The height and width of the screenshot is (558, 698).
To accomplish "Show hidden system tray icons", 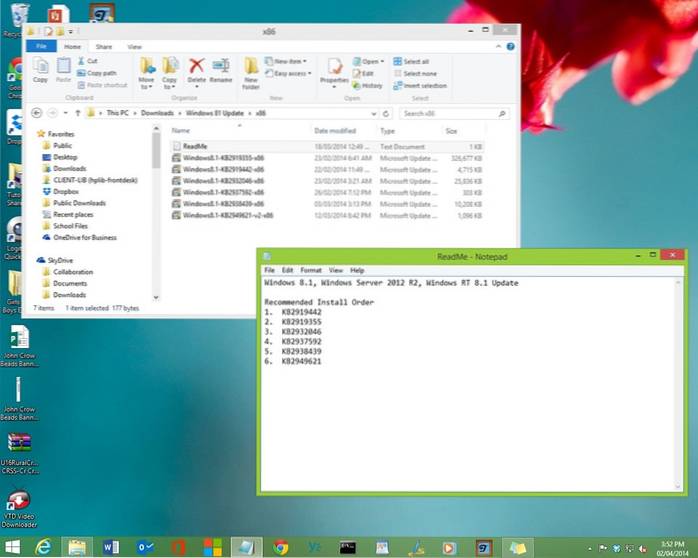I will click(x=590, y=549).
